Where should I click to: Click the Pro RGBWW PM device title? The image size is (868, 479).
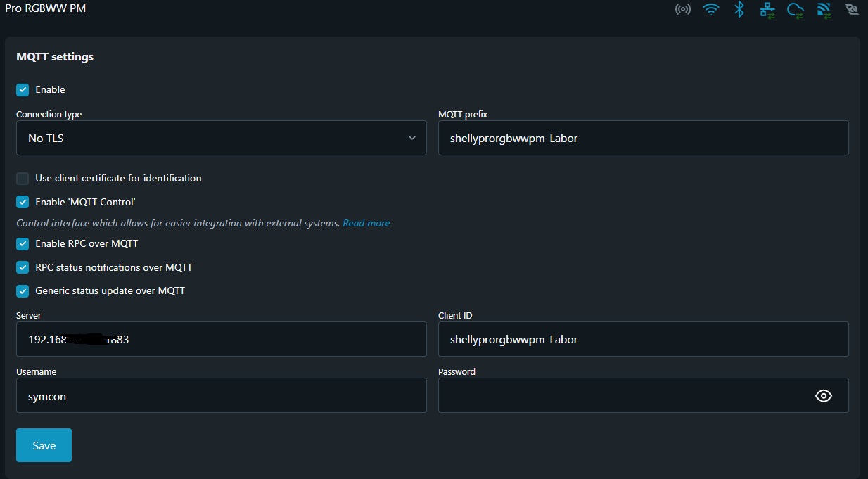pos(46,8)
